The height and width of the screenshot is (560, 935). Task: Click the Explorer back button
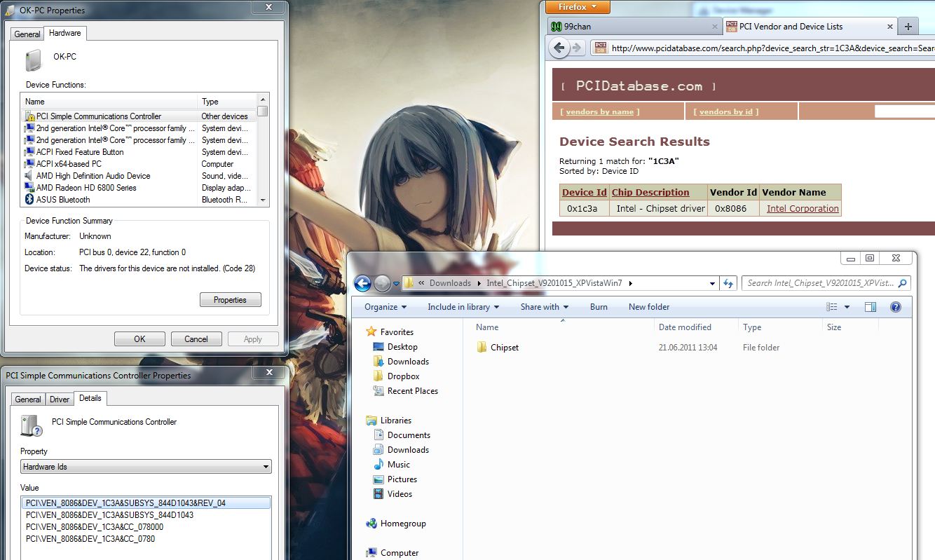[362, 283]
